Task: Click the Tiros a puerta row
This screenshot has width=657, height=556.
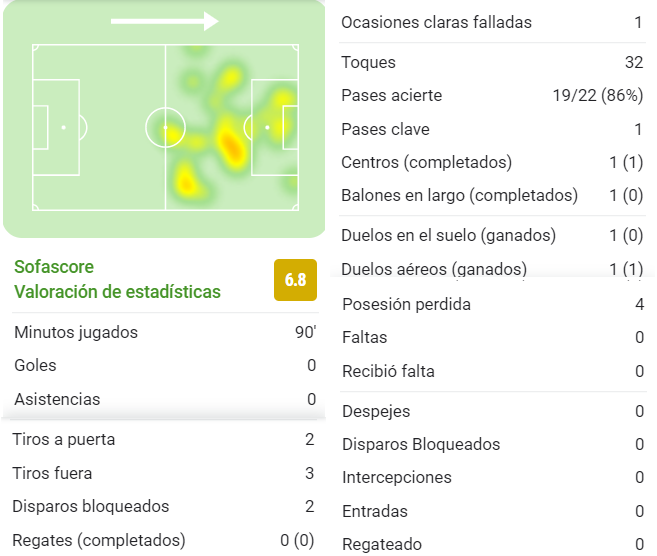Action: 163,439
